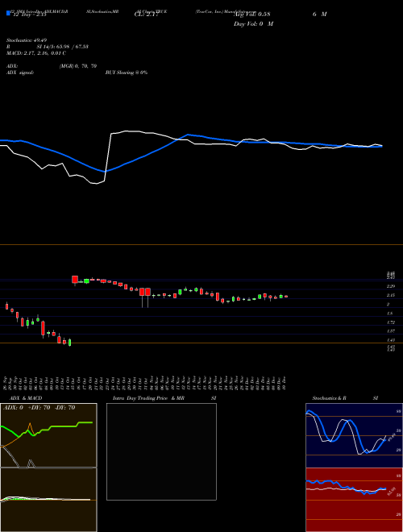Open the empty intraday trading price chart

[161, 451]
